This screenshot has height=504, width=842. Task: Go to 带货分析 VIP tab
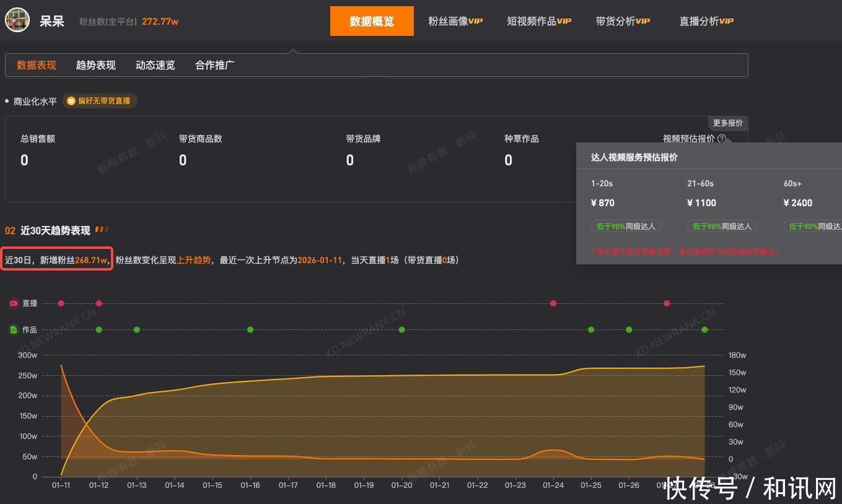623,21
